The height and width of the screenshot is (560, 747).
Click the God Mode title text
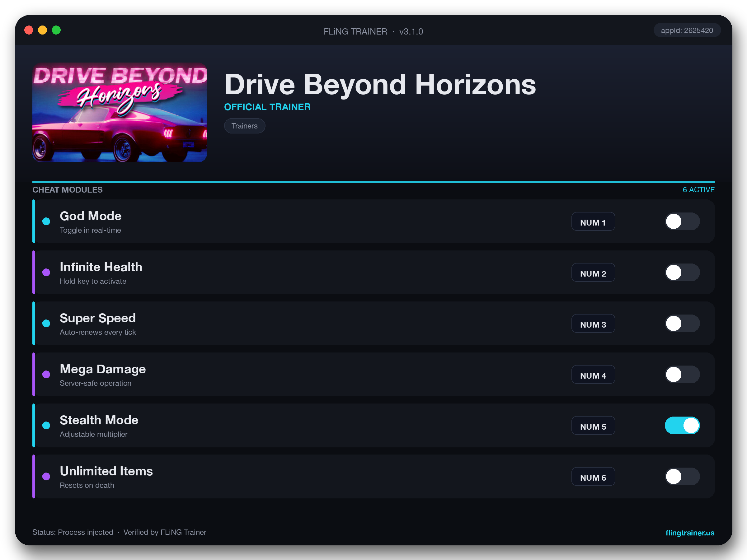point(91,216)
